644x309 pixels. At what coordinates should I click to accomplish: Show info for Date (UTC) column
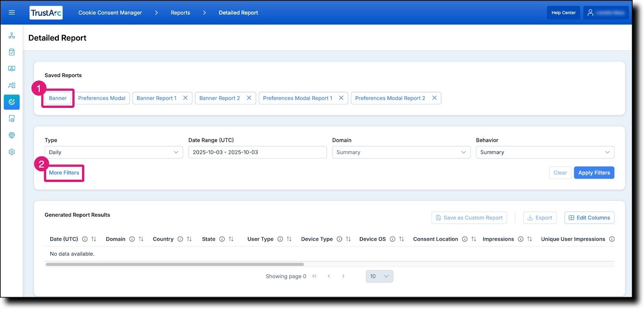pyautogui.click(x=85, y=239)
